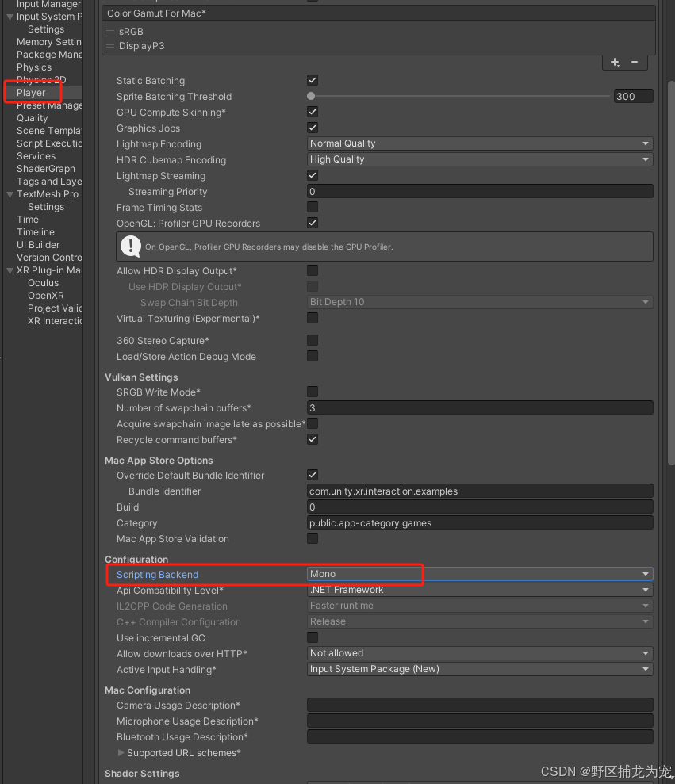This screenshot has height=784, width=675.
Task: Toggle OpenGL Profiler GPU Recorders checkbox
Action: pos(313,223)
